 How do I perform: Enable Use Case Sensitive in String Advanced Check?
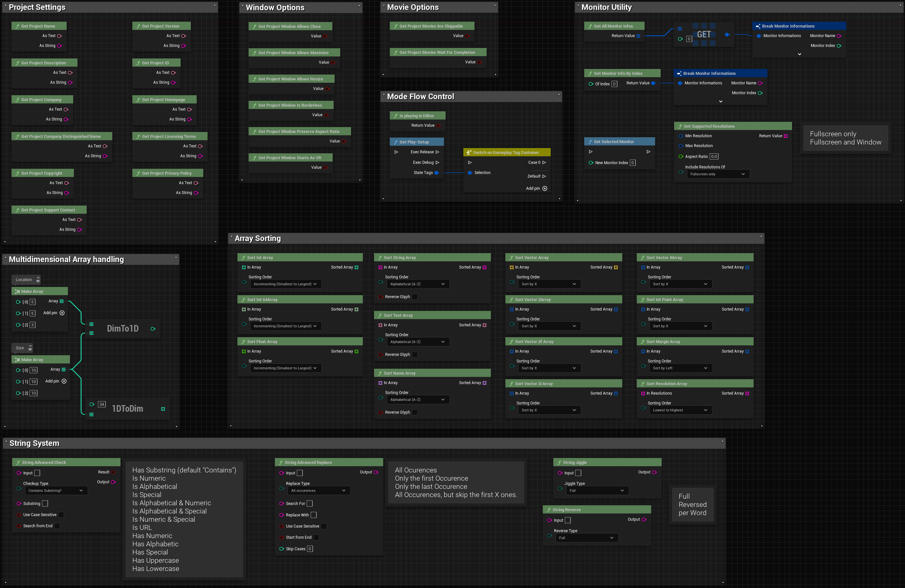(61, 515)
